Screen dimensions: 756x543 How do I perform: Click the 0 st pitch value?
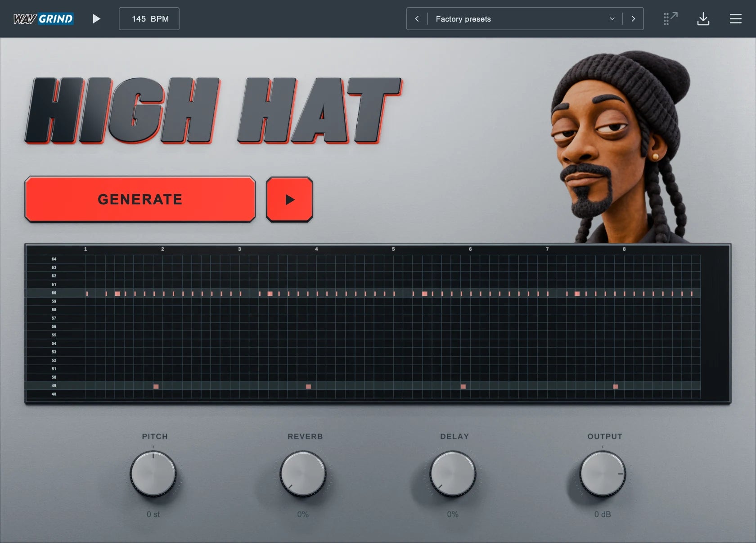coord(153,514)
